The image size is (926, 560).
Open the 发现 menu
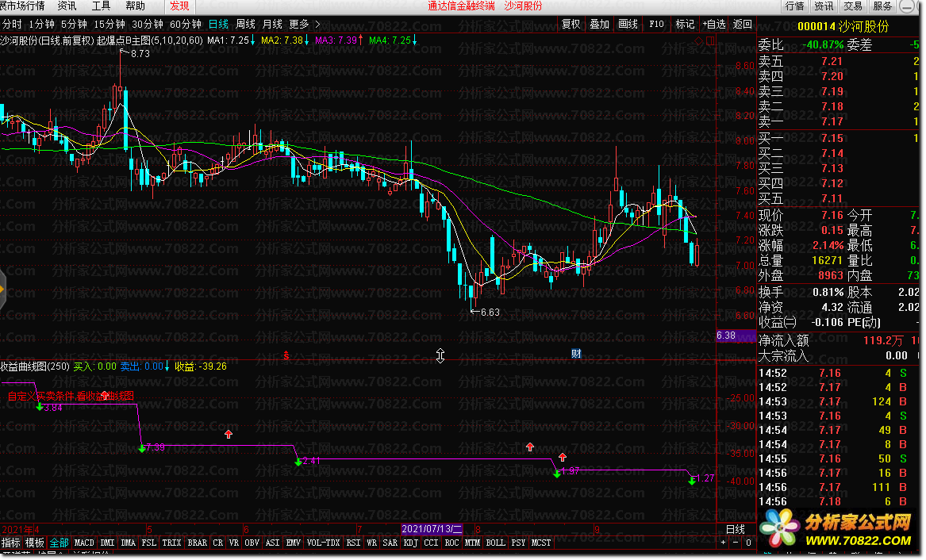coord(179,6)
